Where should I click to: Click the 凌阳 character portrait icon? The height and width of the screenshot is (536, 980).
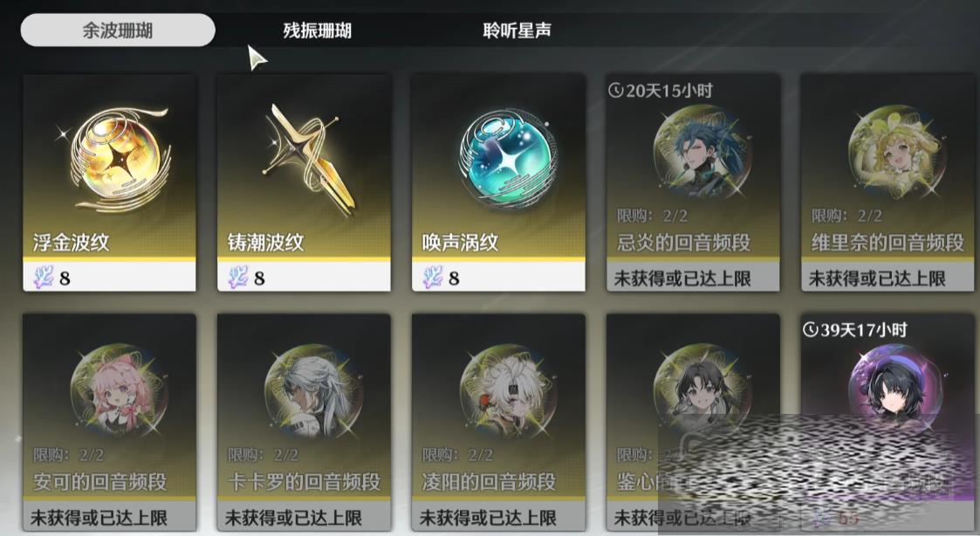[x=508, y=390]
